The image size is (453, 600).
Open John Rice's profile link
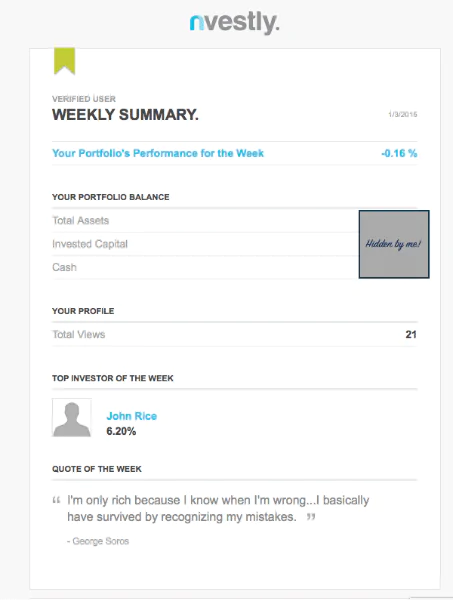(132, 416)
